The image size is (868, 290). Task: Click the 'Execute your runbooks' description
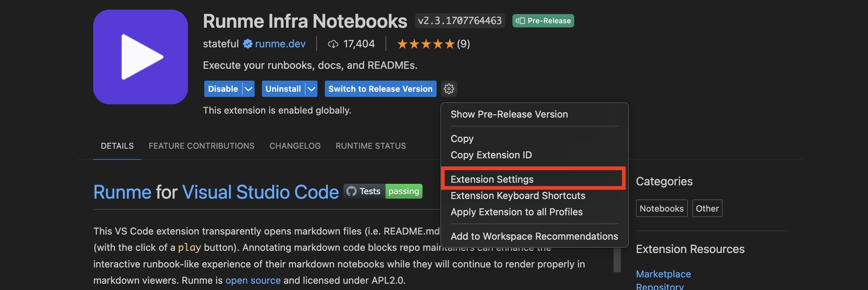tap(310, 65)
